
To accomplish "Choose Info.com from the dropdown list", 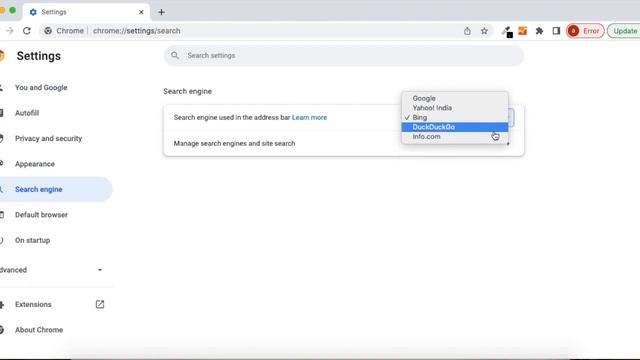I will pyautogui.click(x=455, y=136).
